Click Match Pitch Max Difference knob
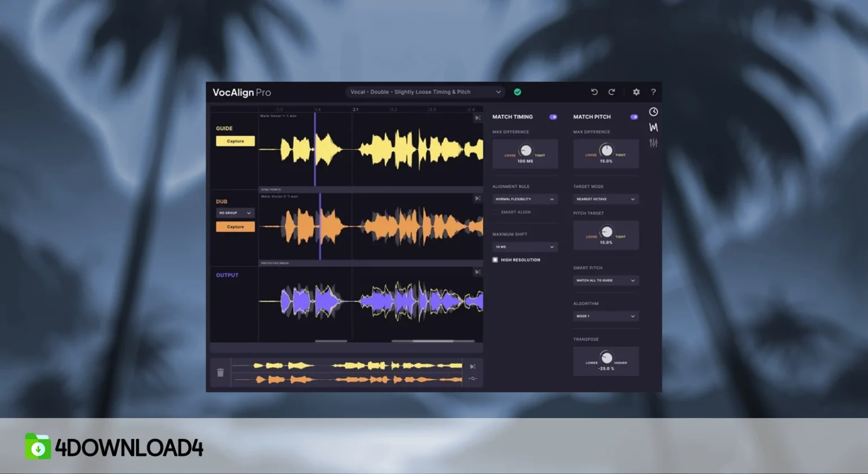The height and width of the screenshot is (474, 868). click(x=606, y=150)
